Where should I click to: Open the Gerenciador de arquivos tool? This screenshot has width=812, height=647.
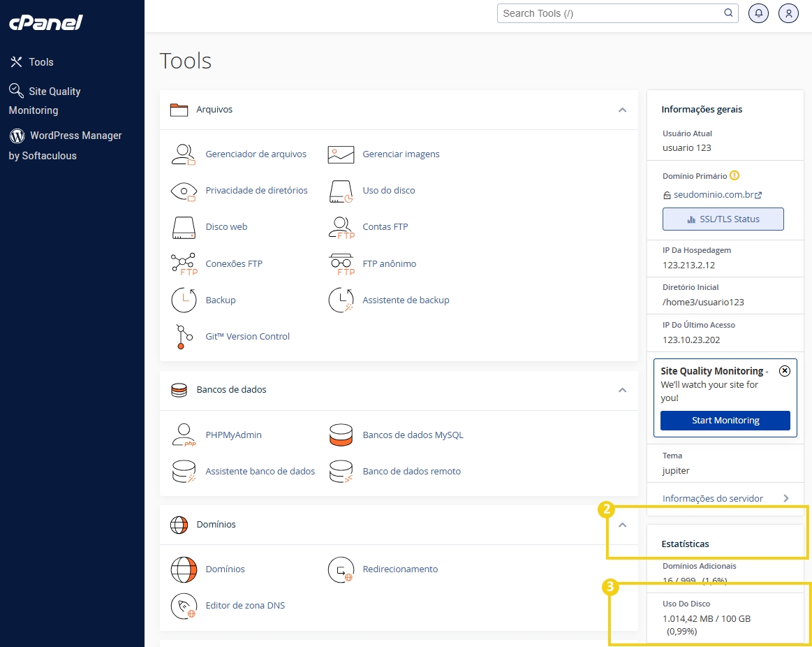click(184, 154)
